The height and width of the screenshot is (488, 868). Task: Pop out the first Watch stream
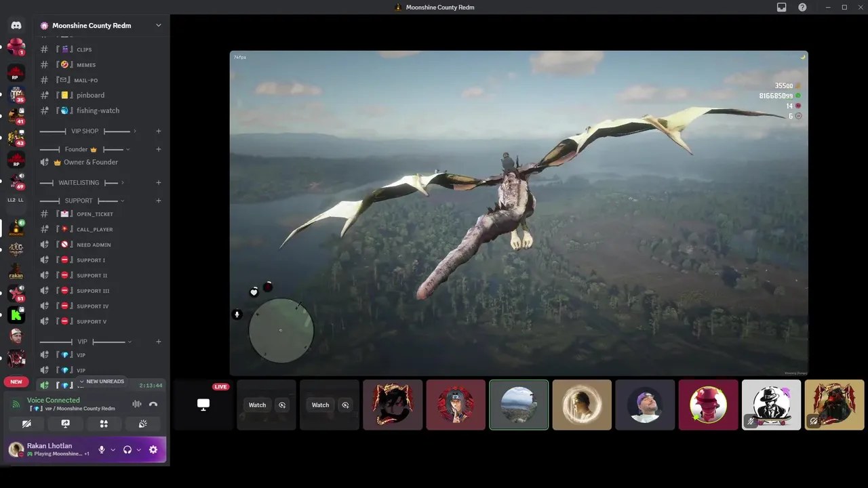tap(282, 405)
